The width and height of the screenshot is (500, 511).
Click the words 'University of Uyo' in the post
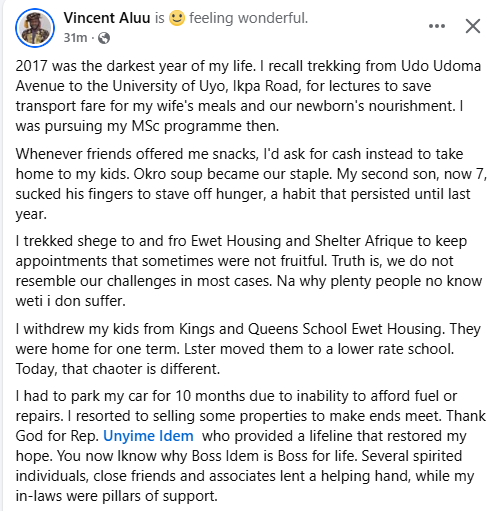tap(169, 86)
